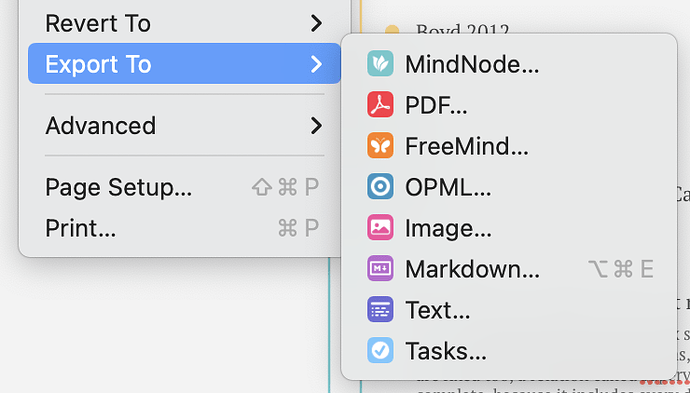Expand the Export To chevron arrow
The height and width of the screenshot is (393, 690).
click(x=316, y=64)
